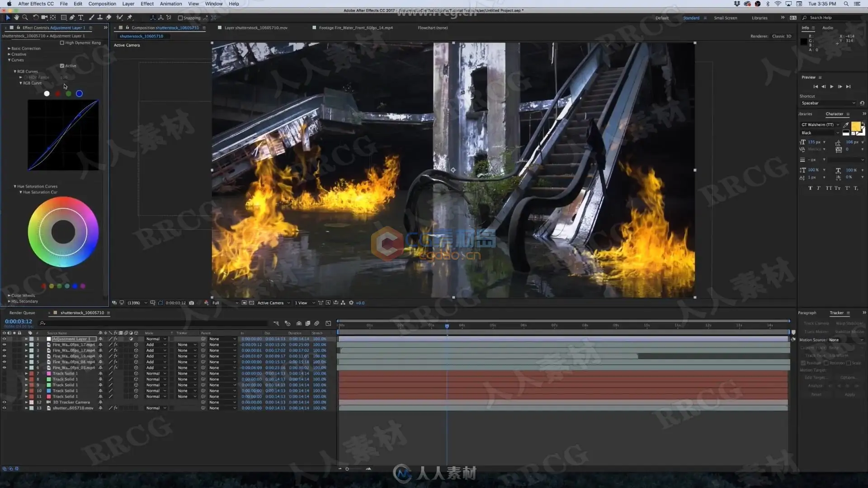Click the Effect menu
Viewport: 868px width, 488px height.
pyautogui.click(x=147, y=4)
